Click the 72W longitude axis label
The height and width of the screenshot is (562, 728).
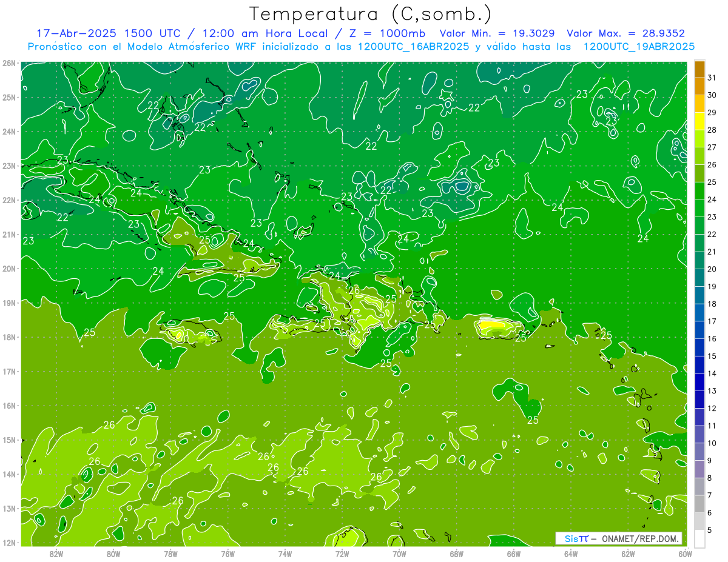[342, 554]
